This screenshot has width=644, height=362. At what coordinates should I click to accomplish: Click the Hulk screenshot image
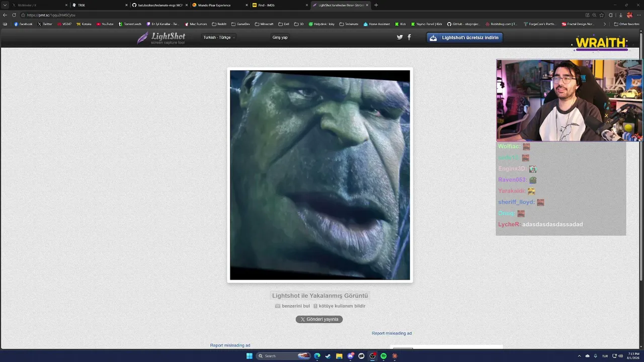(x=320, y=175)
